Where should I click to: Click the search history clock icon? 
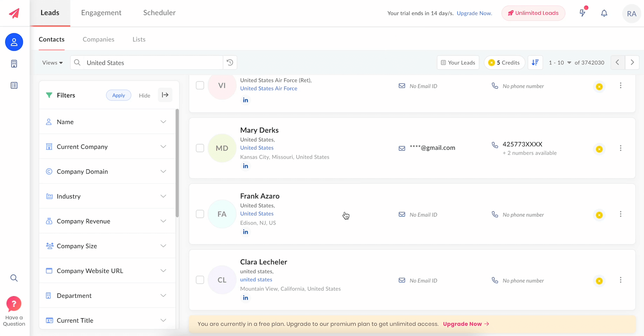(230, 62)
